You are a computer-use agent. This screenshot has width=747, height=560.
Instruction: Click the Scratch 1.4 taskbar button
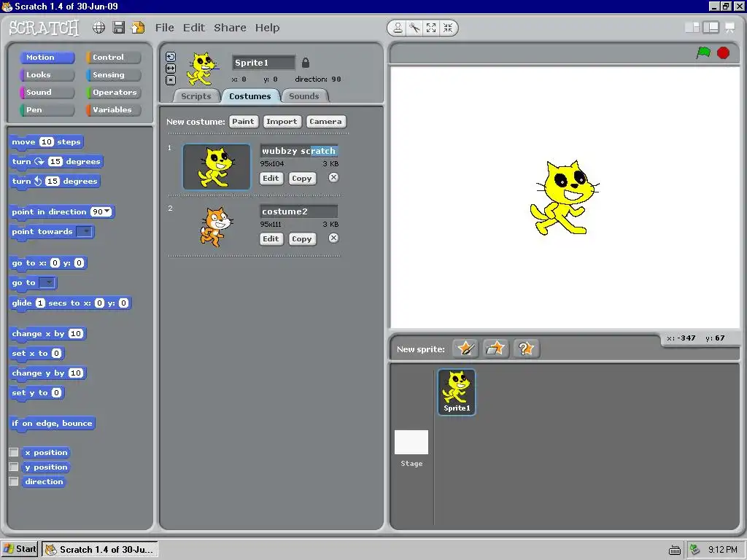pos(100,550)
